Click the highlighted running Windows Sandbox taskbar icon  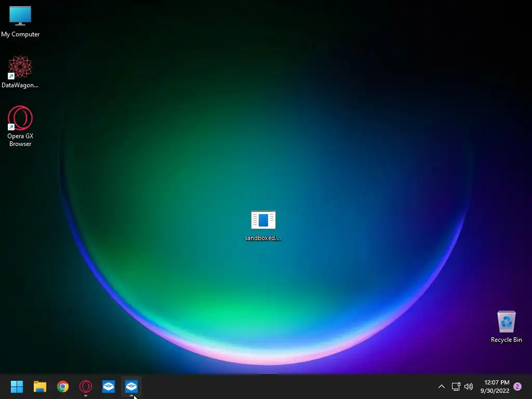(131, 387)
